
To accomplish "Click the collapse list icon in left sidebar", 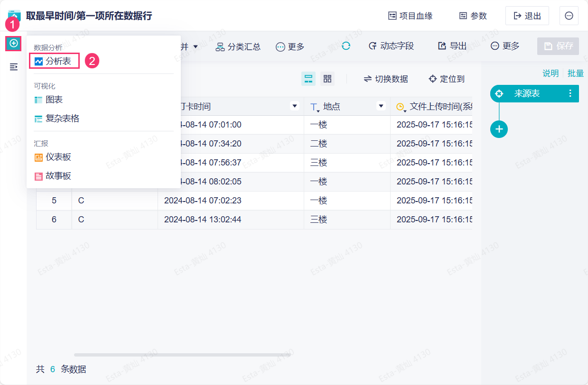I will tap(14, 67).
